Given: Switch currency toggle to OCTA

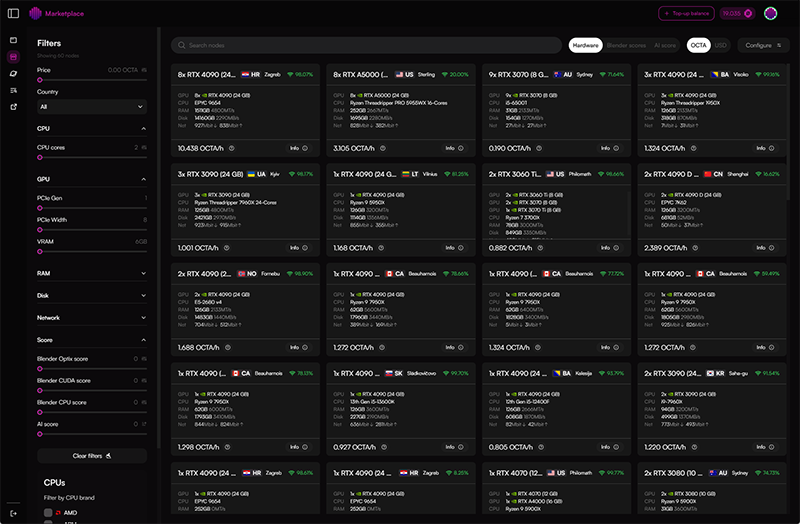Looking at the screenshot, I should click(698, 45).
